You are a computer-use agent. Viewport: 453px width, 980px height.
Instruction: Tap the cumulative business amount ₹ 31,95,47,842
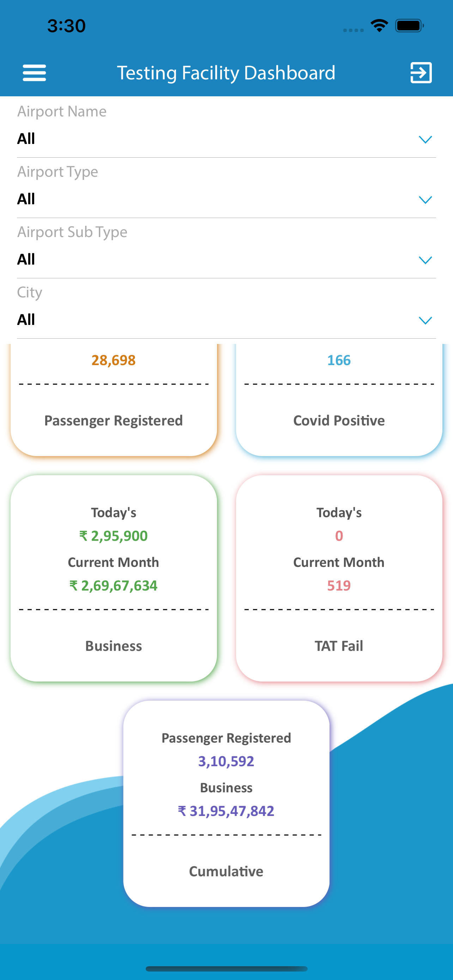226,811
